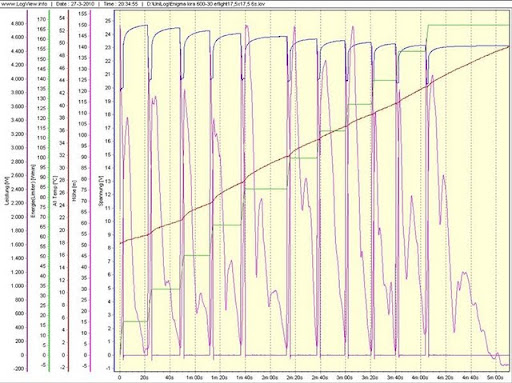Click the 50 tick on the Energie axis
The height and width of the screenshot is (383, 512).
pyautogui.click(x=43, y=256)
